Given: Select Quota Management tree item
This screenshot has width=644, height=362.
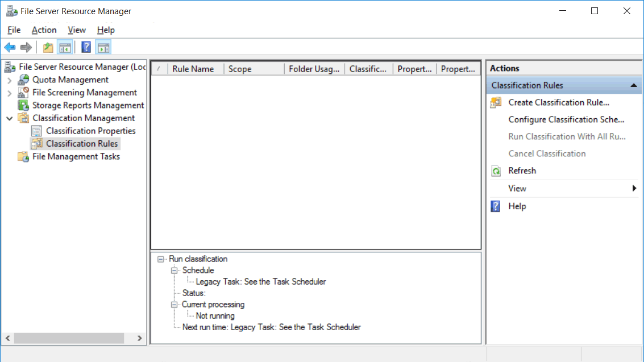Looking at the screenshot, I should click(x=70, y=80).
